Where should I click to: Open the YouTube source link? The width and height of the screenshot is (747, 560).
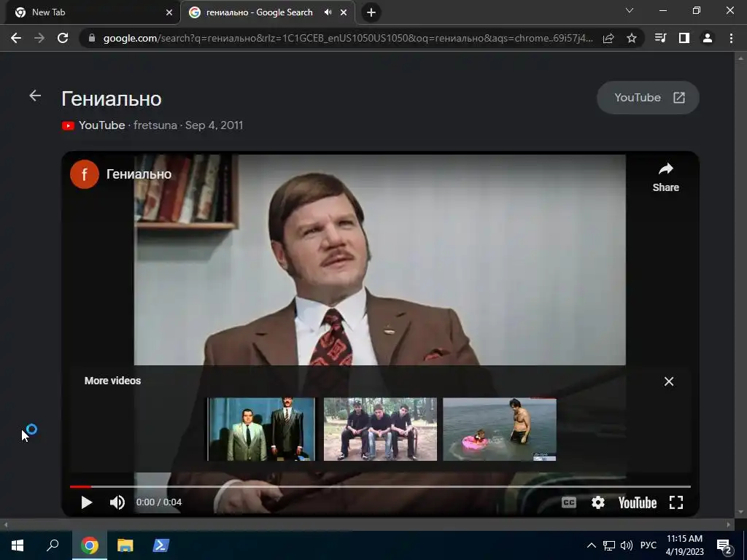click(x=101, y=125)
